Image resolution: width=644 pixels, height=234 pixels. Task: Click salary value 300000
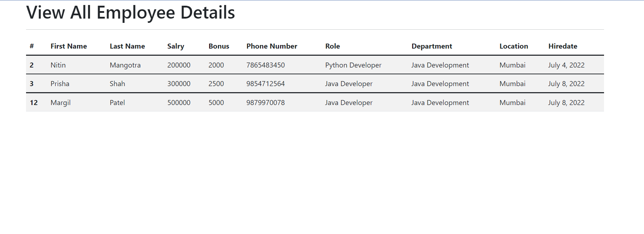click(179, 84)
